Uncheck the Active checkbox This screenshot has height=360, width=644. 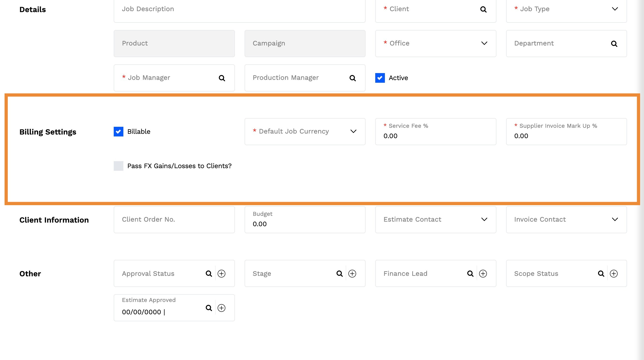coord(380,78)
